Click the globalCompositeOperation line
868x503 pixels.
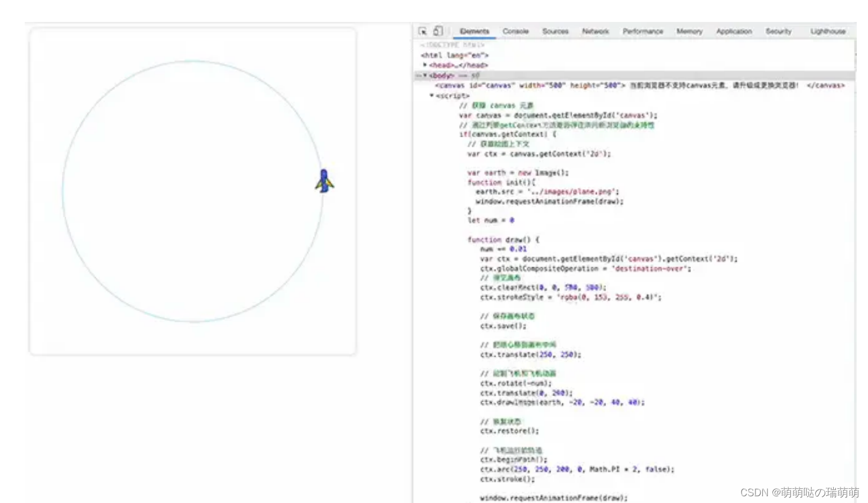tap(585, 268)
